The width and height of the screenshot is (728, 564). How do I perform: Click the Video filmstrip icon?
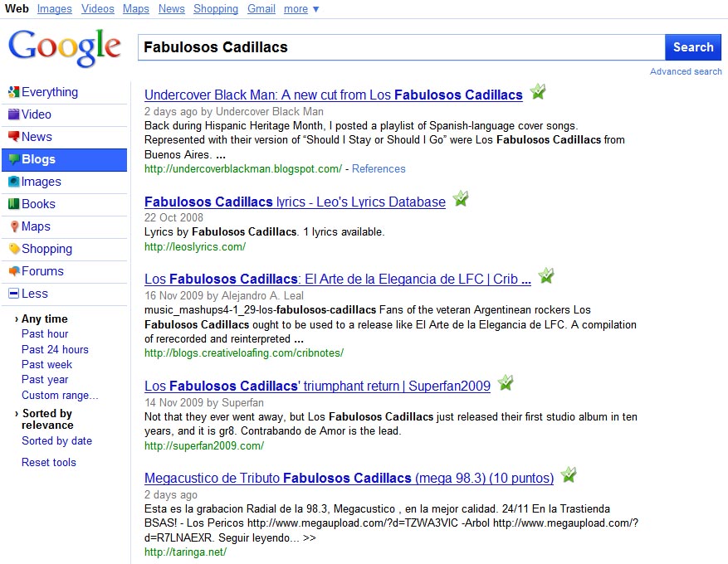(13, 114)
